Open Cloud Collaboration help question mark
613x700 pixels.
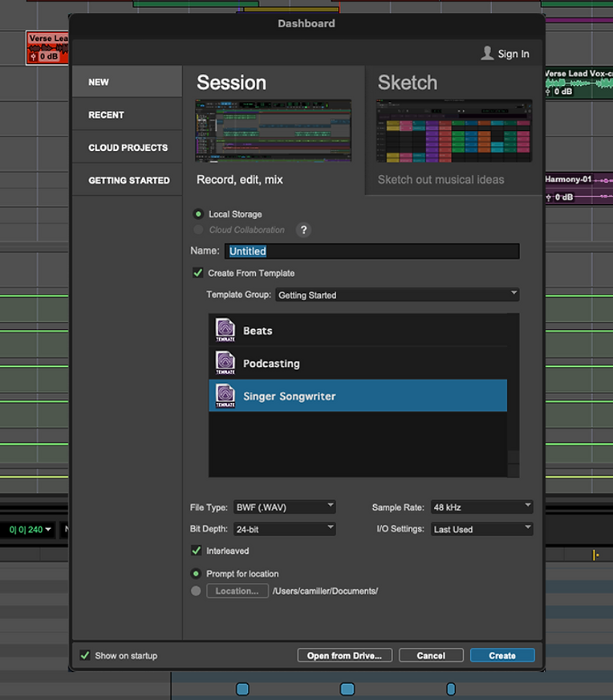point(303,230)
